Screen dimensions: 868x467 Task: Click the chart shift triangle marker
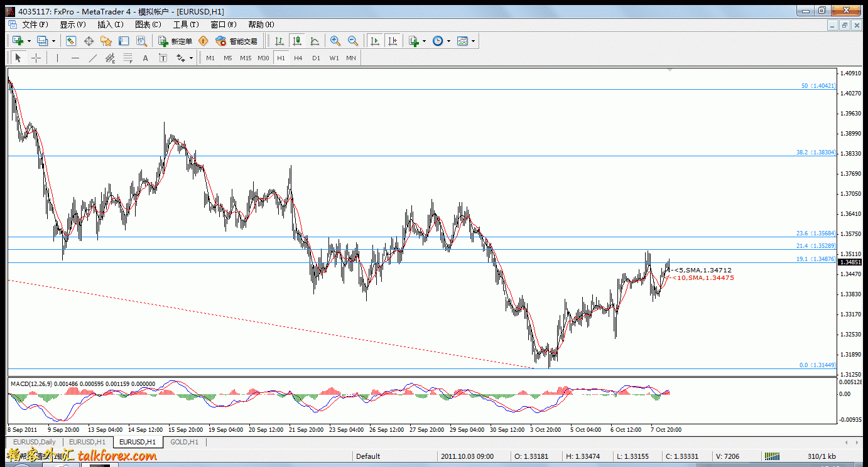[670, 70]
